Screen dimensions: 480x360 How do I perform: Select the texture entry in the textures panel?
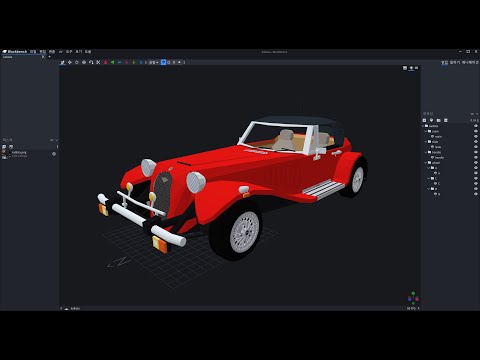tap(29, 154)
